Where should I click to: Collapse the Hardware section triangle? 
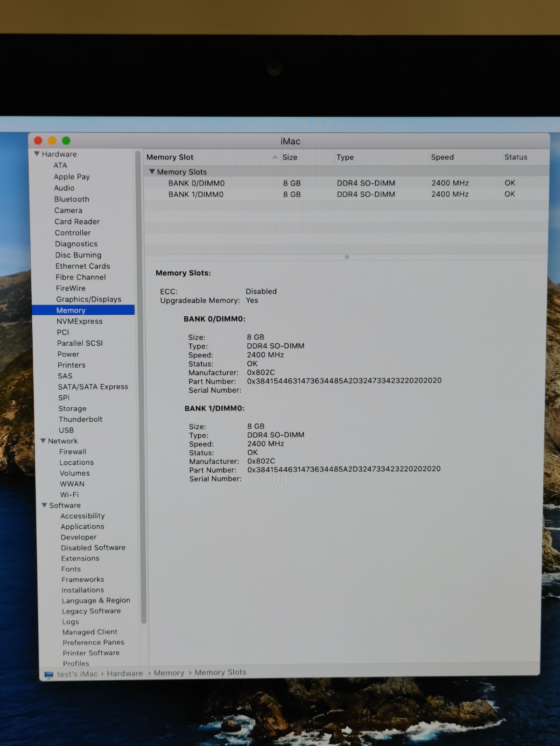[37, 154]
